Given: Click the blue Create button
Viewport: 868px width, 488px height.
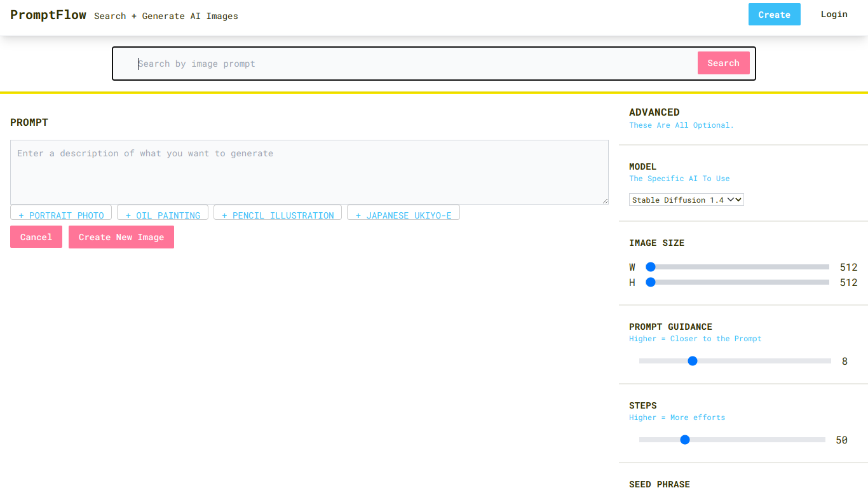Looking at the screenshot, I should click(774, 15).
